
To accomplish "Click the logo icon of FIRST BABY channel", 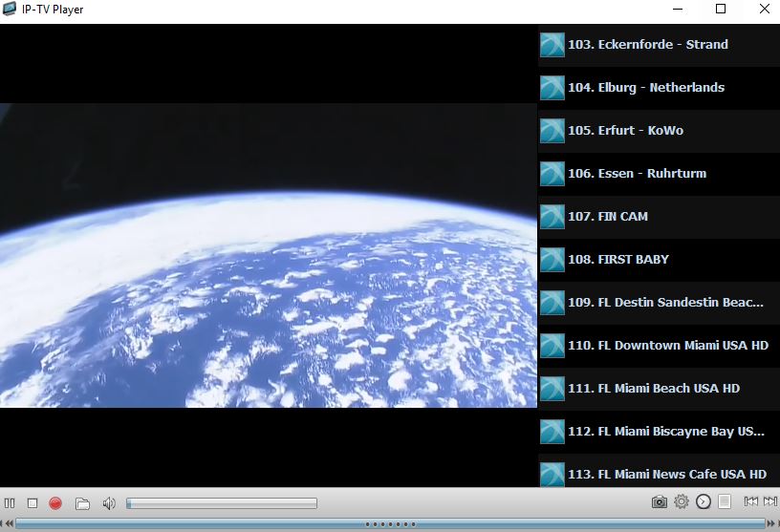I will click(x=552, y=260).
